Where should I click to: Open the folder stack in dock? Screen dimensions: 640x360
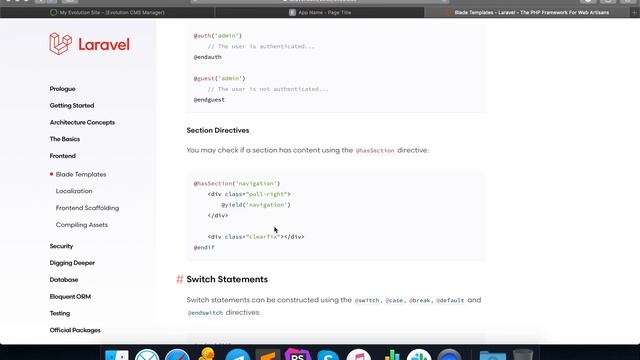click(x=493, y=356)
